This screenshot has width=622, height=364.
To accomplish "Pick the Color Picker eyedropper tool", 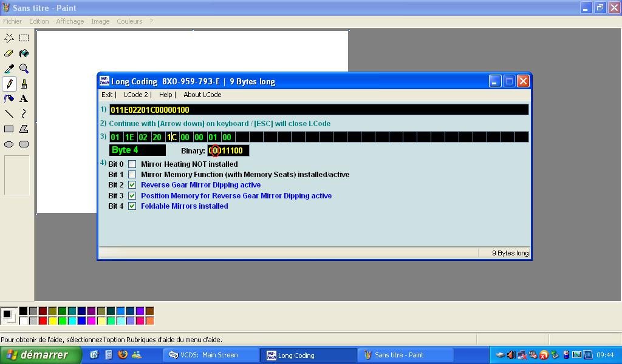I will [x=9, y=69].
